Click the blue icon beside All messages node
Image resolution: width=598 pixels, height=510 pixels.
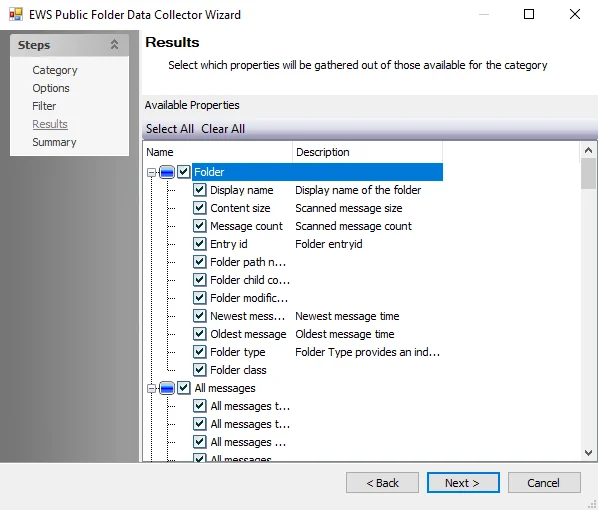tap(167, 388)
